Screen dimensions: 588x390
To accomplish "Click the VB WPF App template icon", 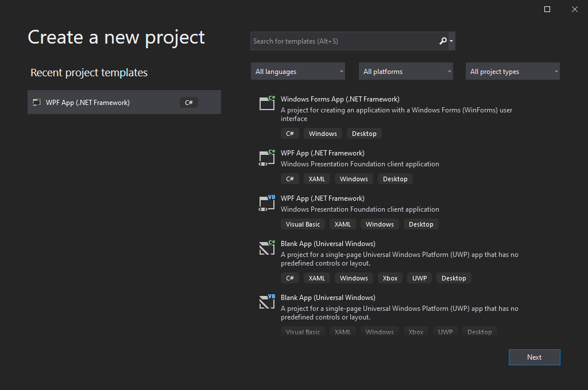I will point(267,203).
